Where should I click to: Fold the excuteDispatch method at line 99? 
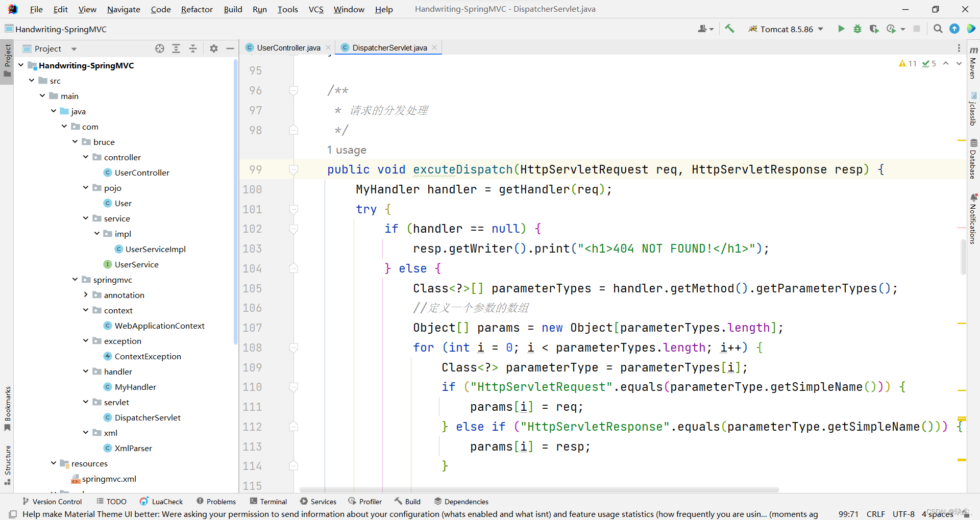[293, 169]
